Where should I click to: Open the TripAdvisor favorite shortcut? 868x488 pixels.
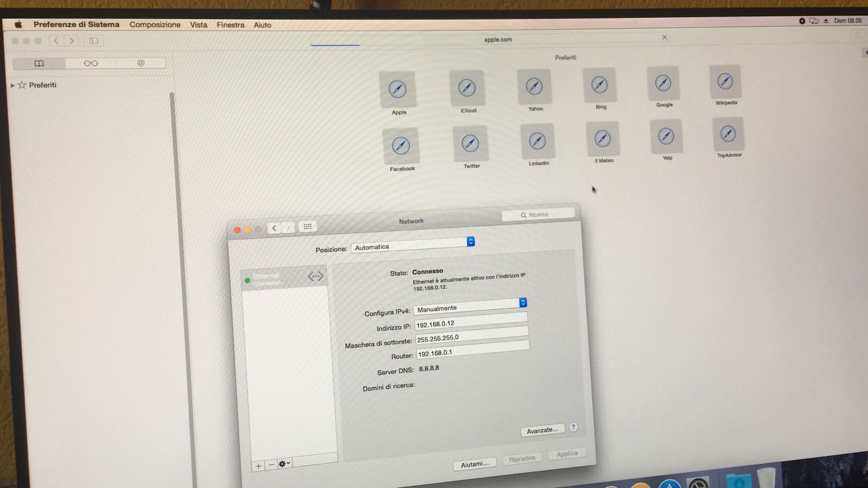[728, 134]
